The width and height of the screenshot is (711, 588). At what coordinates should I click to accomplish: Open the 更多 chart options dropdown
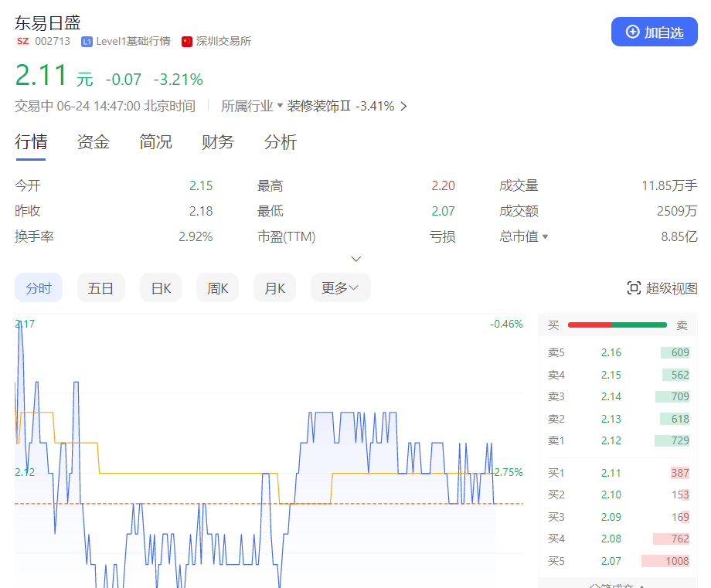click(x=340, y=288)
